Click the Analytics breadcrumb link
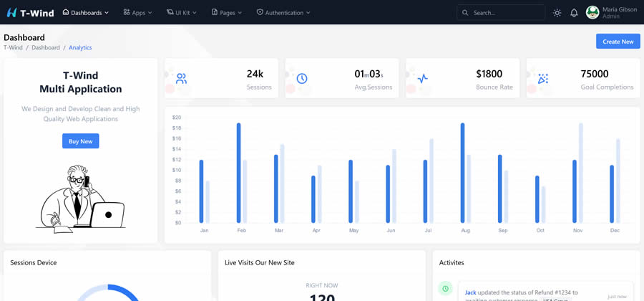 [80, 47]
